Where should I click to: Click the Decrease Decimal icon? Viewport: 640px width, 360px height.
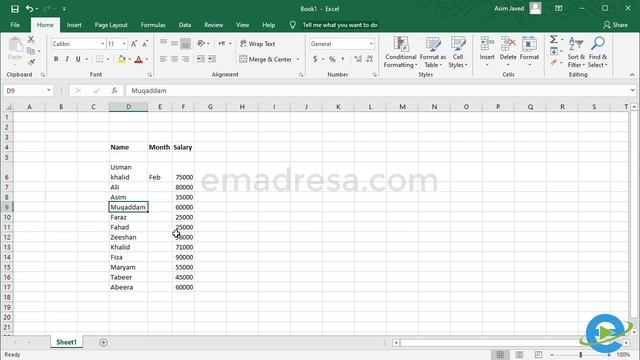[x=369, y=59]
